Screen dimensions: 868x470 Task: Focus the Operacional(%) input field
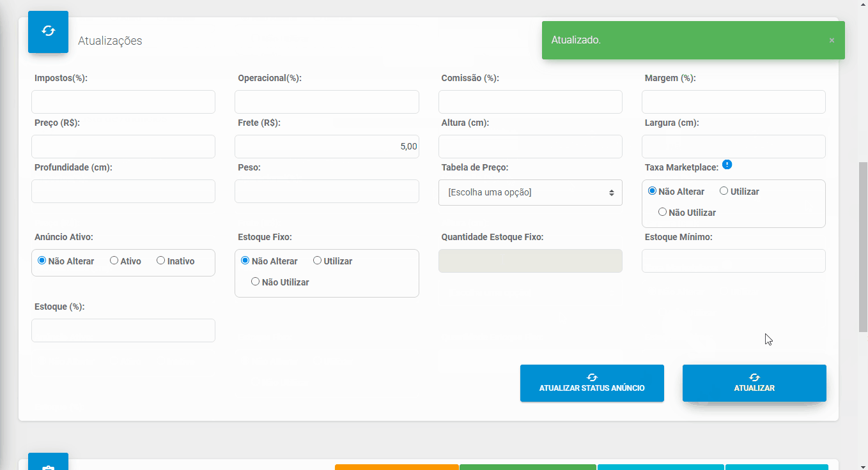pos(327,102)
